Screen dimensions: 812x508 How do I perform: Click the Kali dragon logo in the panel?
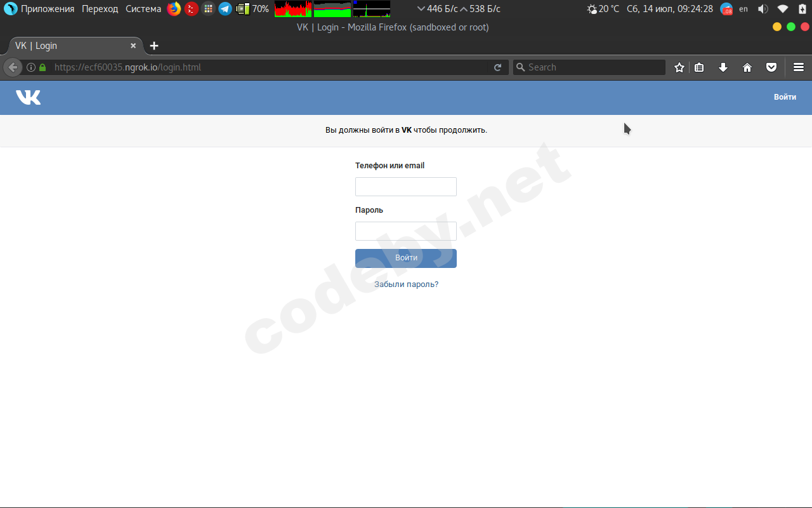pos(10,9)
